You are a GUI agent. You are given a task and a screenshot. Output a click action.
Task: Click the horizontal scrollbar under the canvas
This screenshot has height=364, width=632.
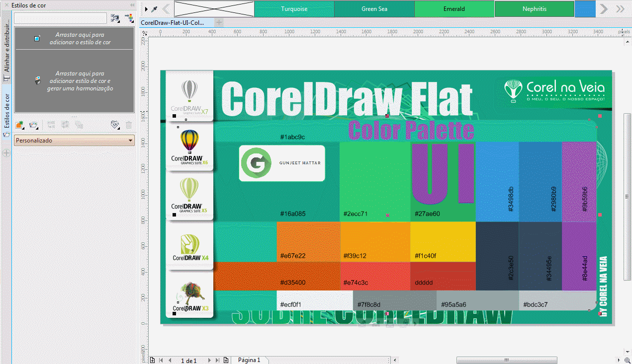tap(506, 360)
